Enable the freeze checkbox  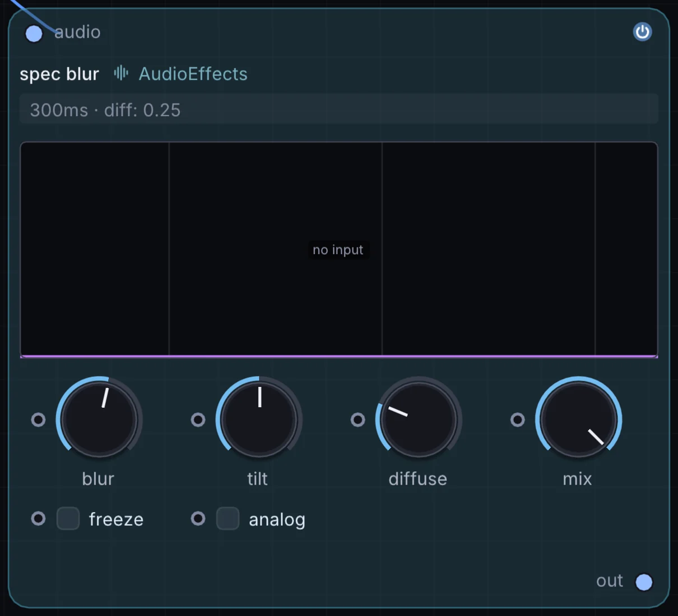pyautogui.click(x=68, y=519)
